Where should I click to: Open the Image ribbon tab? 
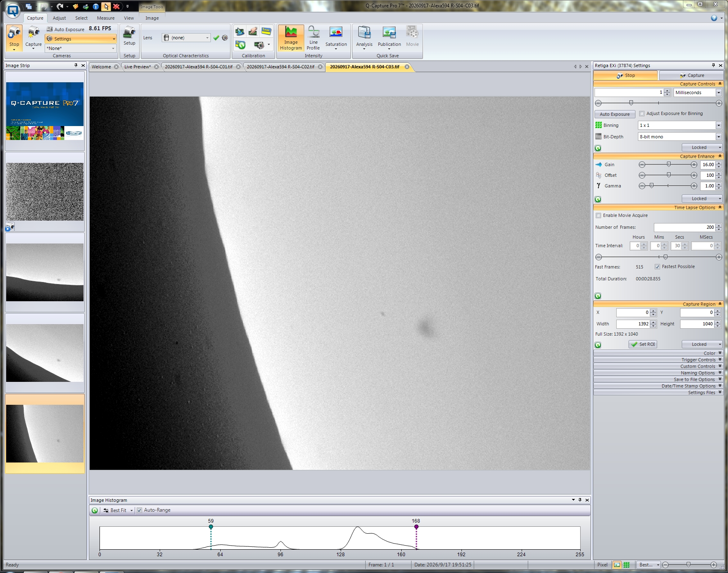click(x=152, y=18)
